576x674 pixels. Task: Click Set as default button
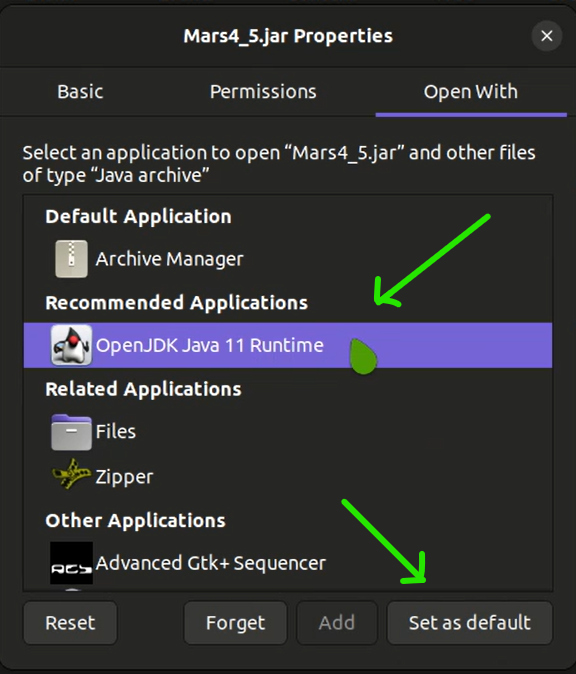[469, 622]
